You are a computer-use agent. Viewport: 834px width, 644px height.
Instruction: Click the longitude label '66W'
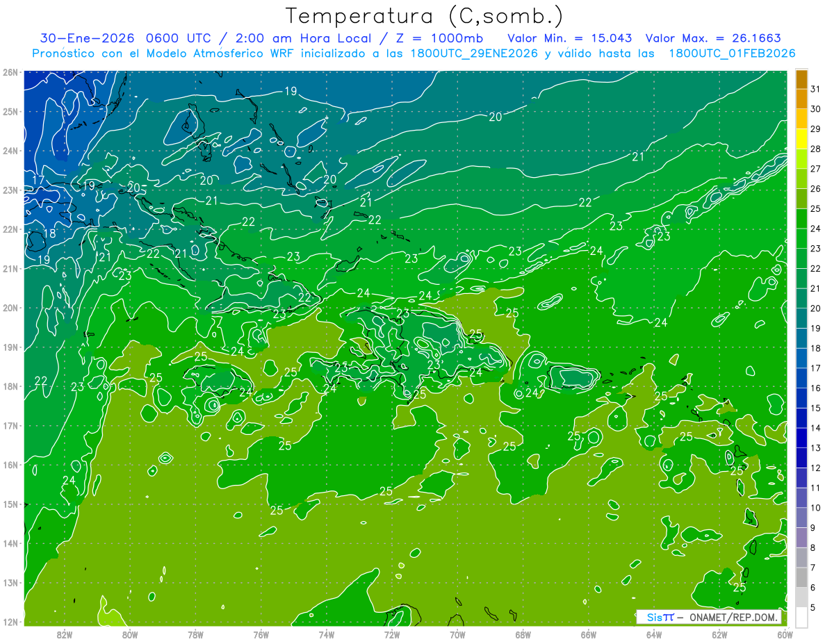coord(589,634)
